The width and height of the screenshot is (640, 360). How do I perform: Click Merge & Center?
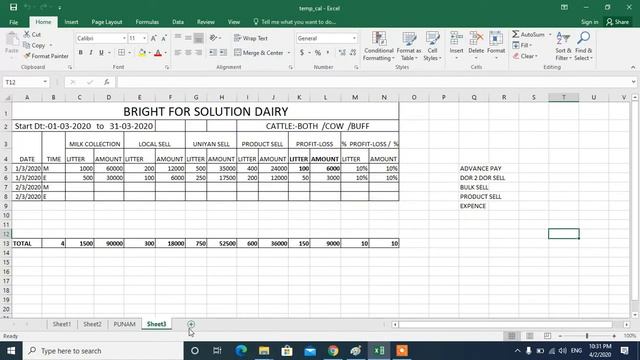click(259, 53)
